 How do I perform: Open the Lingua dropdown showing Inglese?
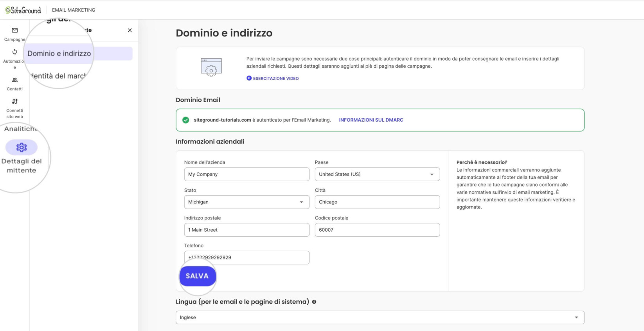[x=380, y=317]
